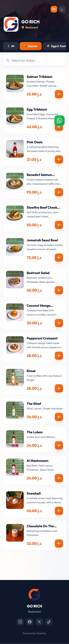The image size is (69, 644).
Task: Open the WhatsApp chat button
Action: pos(59,120)
